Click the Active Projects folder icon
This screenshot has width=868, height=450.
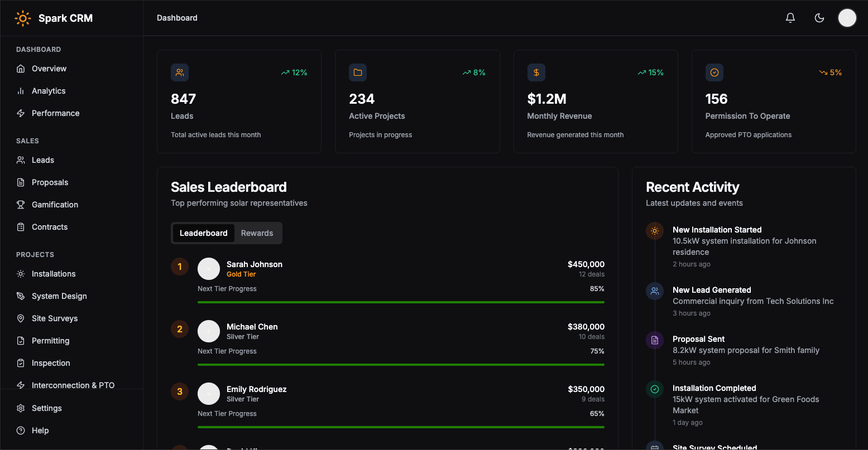point(358,72)
